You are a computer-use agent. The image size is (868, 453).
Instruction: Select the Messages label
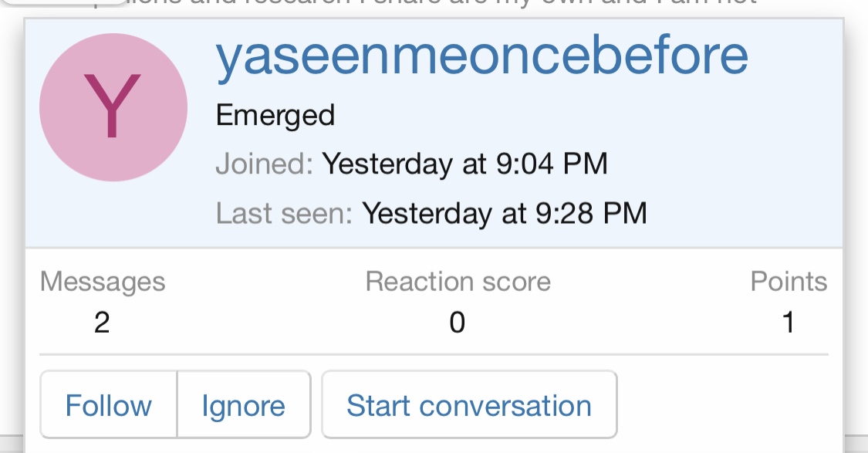103,282
